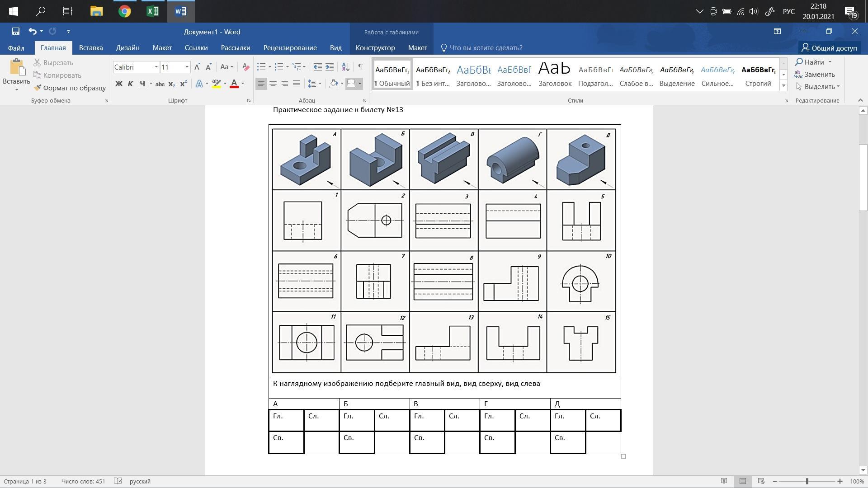Viewport: 868px width, 488px height.
Task: Click the Bullets list icon
Action: pyautogui.click(x=261, y=67)
